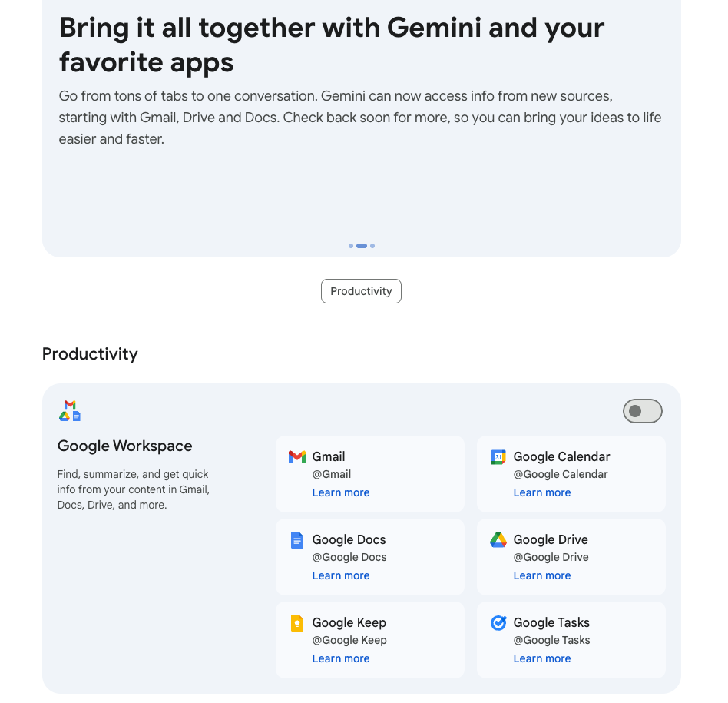
Task: Click the Gmail icon in the apps grid
Action: [297, 456]
